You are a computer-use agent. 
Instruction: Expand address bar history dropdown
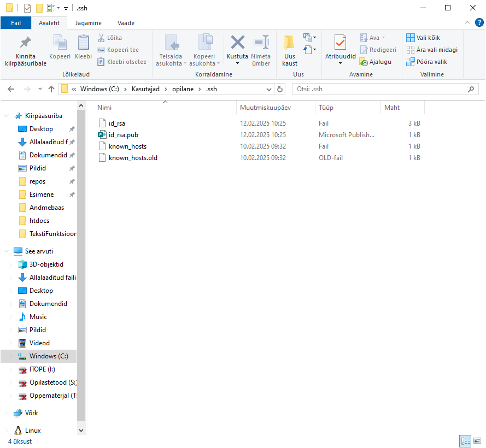pyautogui.click(x=269, y=90)
